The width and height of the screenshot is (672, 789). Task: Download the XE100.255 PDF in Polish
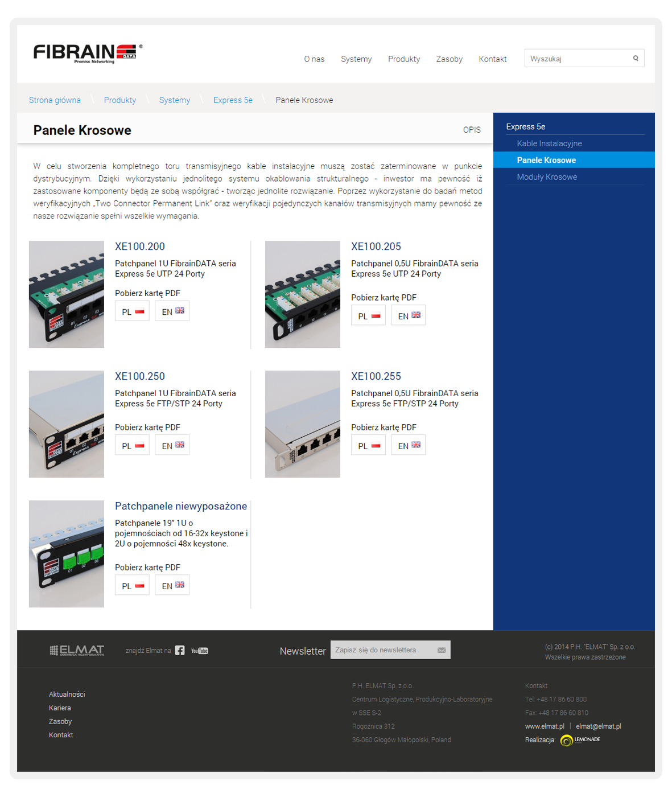point(368,445)
